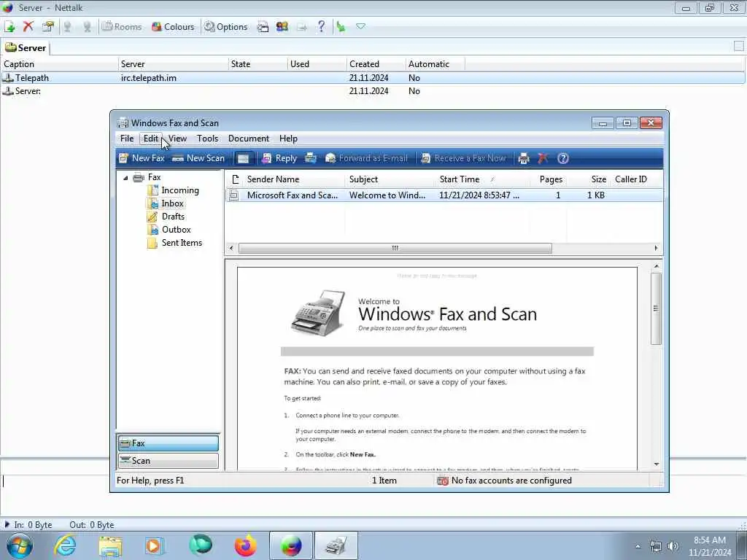Viewport: 747px width, 560px height.
Task: Click the two users icon in Nettalk toolbar
Action: coord(282,27)
